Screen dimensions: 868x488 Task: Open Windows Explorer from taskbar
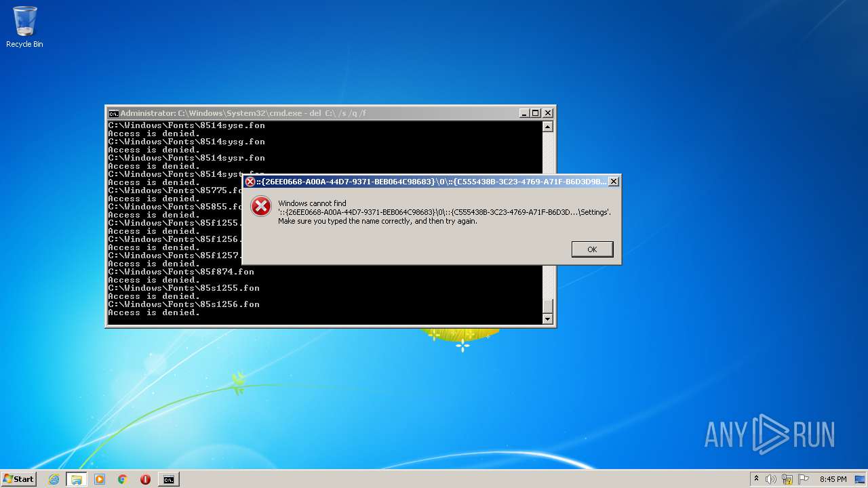pos(76,479)
